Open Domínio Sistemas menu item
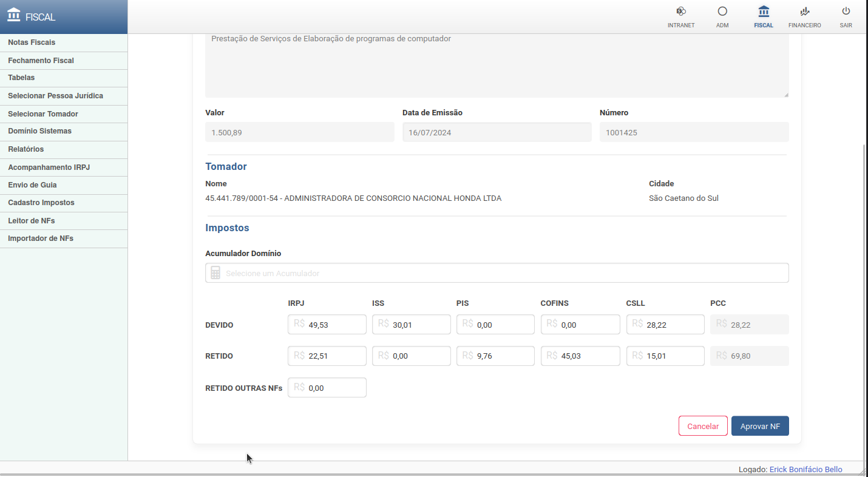 pyautogui.click(x=64, y=131)
